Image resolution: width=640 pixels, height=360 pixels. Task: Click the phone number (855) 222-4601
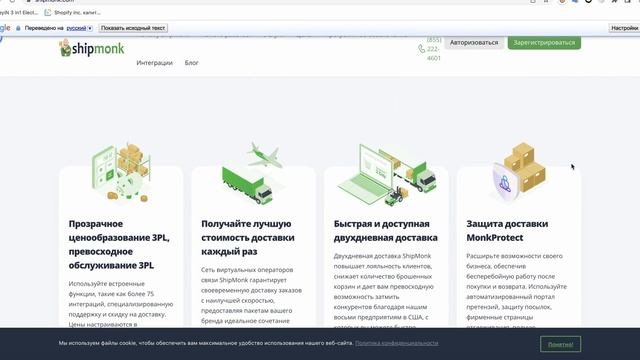click(x=433, y=49)
